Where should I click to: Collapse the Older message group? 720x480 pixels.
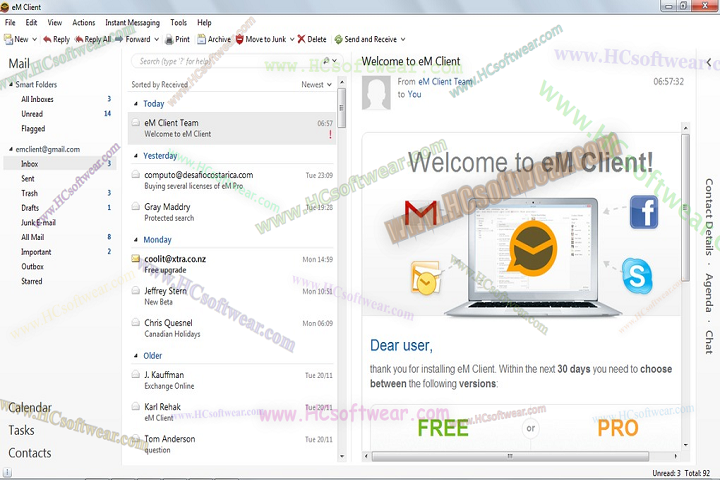tap(135, 356)
